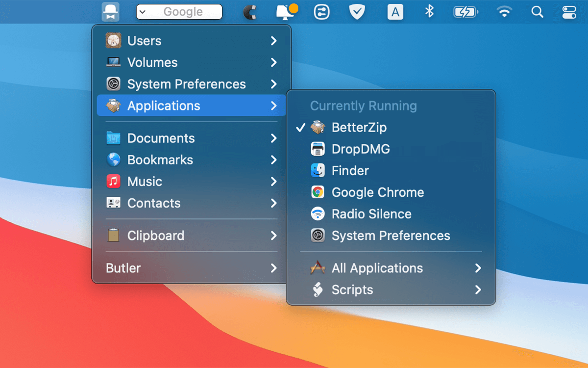This screenshot has height=368, width=588.
Task: Open the notification bell display icon
Action: pos(286,11)
